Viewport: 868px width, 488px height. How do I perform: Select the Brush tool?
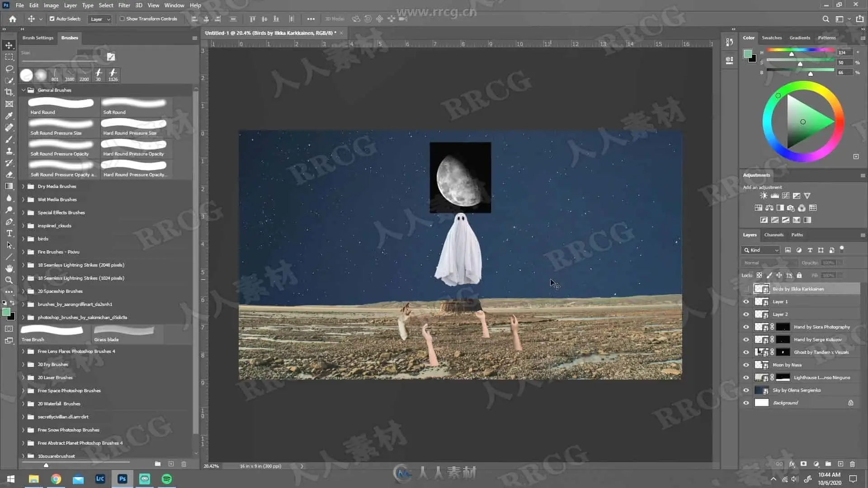click(x=9, y=139)
